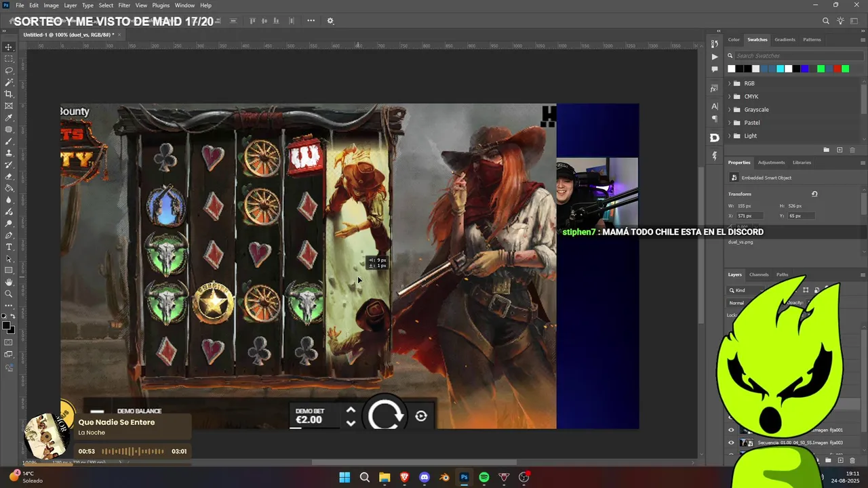Switch to the Adjustments tab
The image size is (868, 488).
point(771,163)
